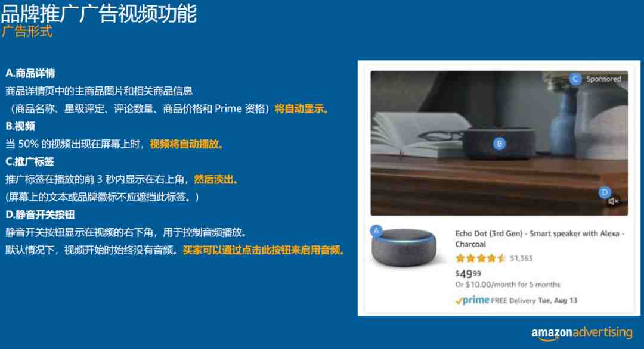Screen dimensions: 644x349
Task: Select the heading D.静音开关按钮
Action: pyautogui.click(x=41, y=214)
